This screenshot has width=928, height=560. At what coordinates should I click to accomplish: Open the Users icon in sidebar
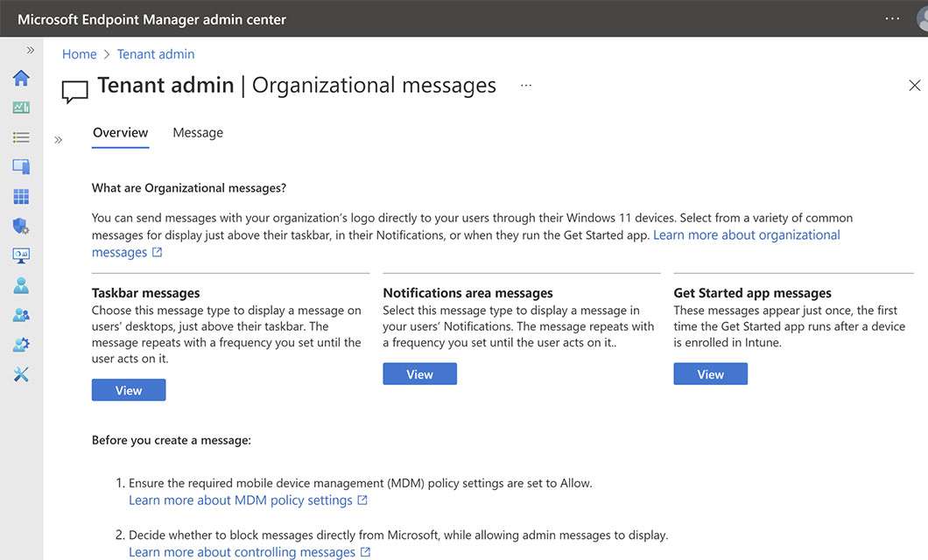(21, 285)
